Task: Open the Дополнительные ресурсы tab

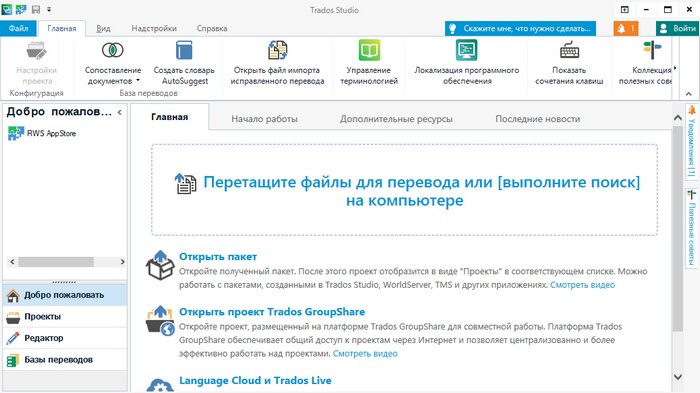Action: (x=396, y=119)
